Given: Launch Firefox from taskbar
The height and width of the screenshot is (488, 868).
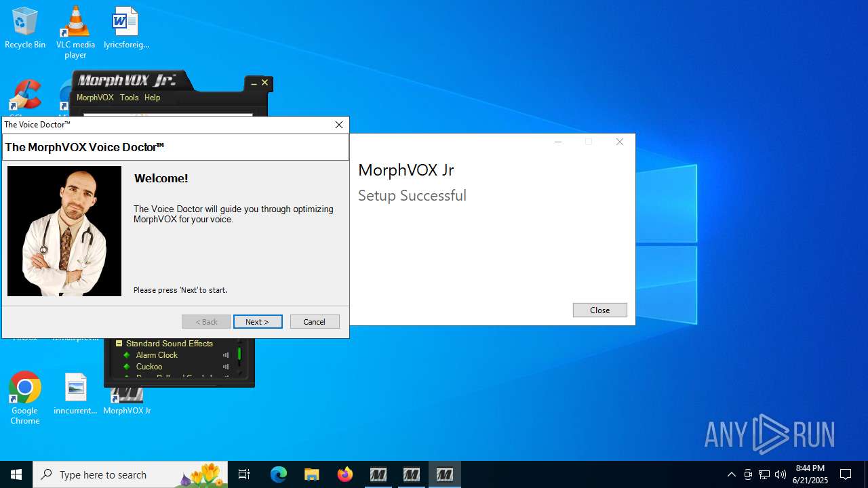Looking at the screenshot, I should tap(345, 474).
